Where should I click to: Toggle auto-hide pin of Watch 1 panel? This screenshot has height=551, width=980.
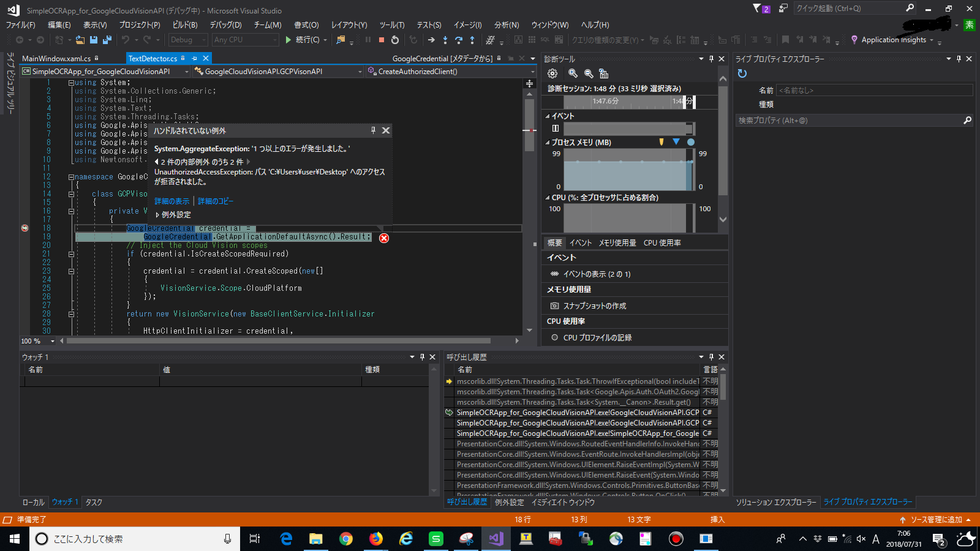point(422,357)
